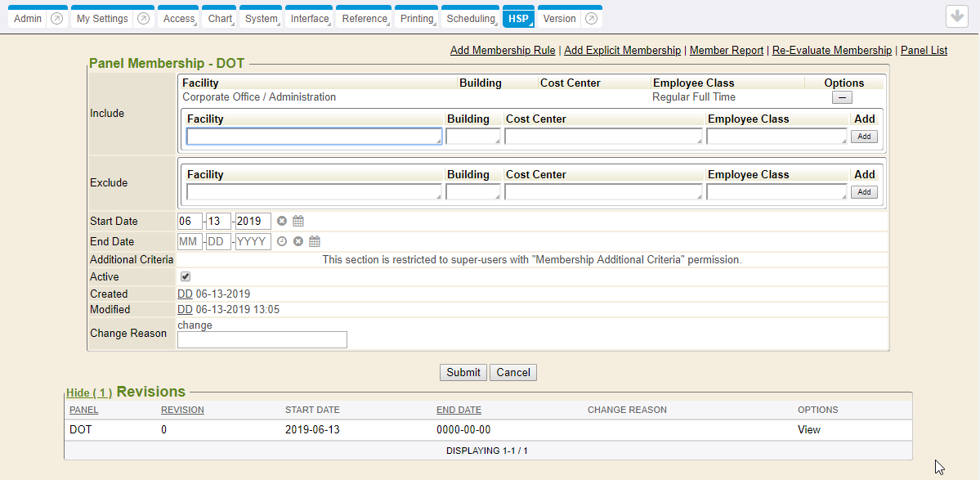Uncheck the Active checkbox
Screen dimensions: 980x480
tap(186, 277)
